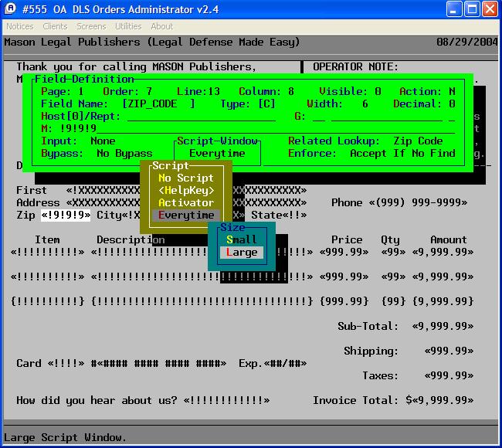Click status bar text Large Script Window
502x448 pixels.
tap(66, 437)
